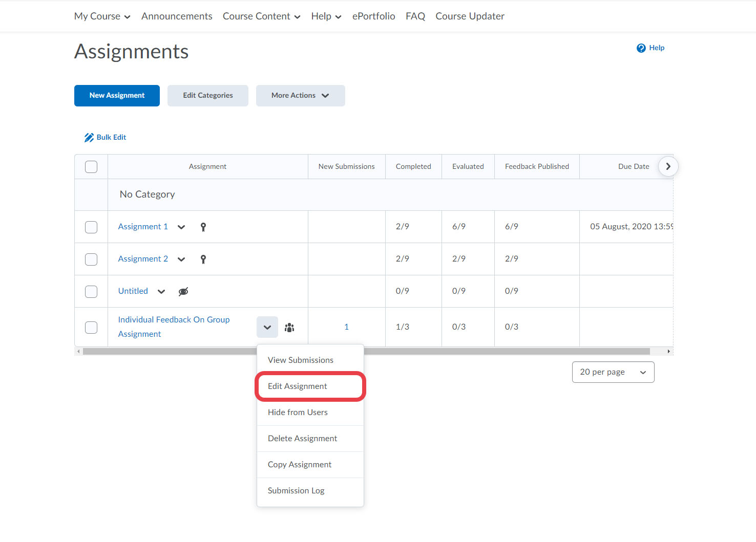
Task: Select the Untitled assignment checkbox
Action: [x=91, y=292]
